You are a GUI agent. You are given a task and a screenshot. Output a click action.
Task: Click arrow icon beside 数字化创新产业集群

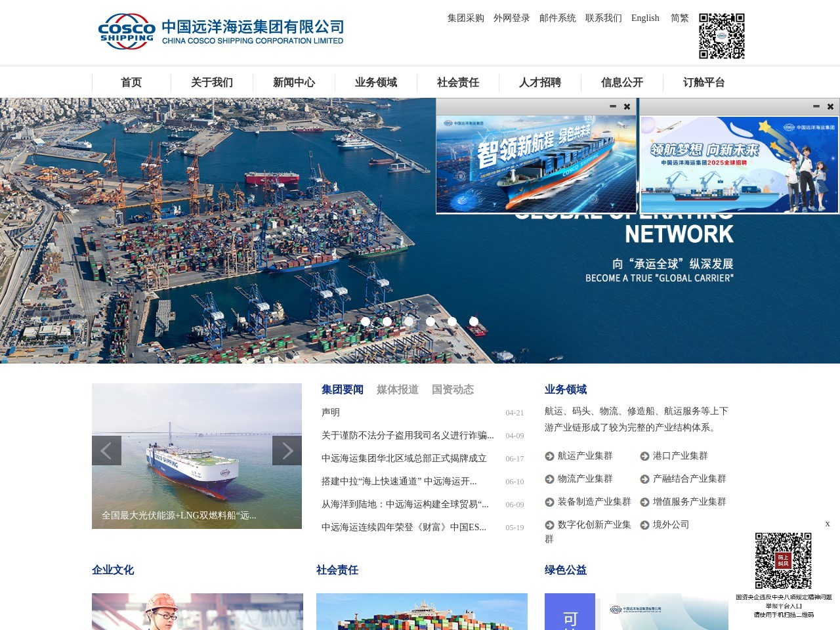click(550, 525)
